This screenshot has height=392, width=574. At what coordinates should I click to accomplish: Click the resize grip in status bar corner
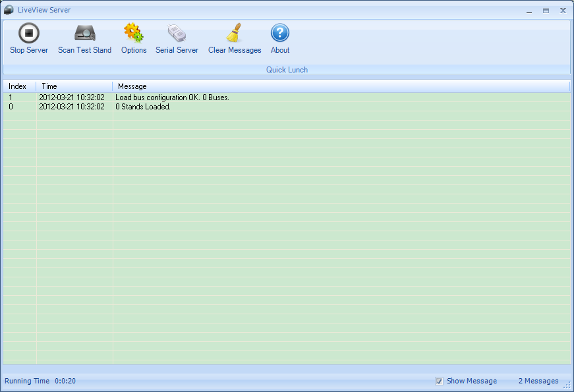click(x=567, y=385)
